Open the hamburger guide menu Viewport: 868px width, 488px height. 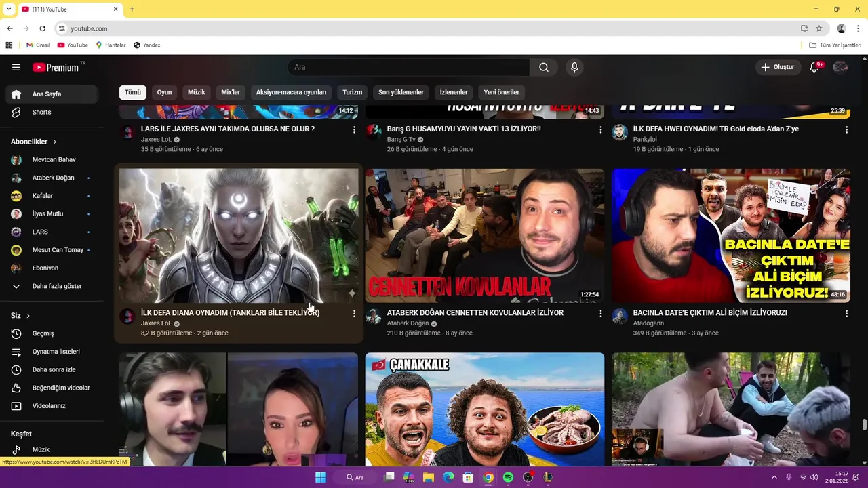click(x=16, y=67)
